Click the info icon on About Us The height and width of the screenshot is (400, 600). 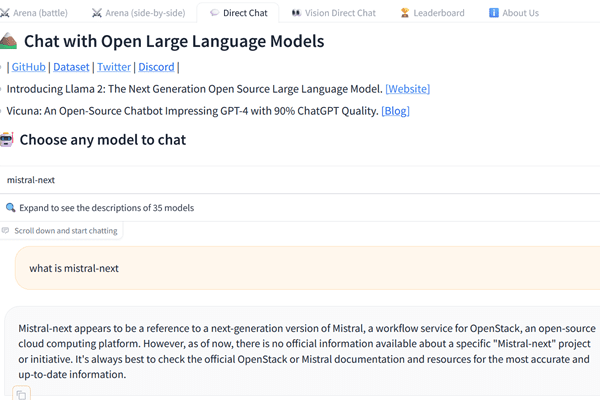(494, 13)
